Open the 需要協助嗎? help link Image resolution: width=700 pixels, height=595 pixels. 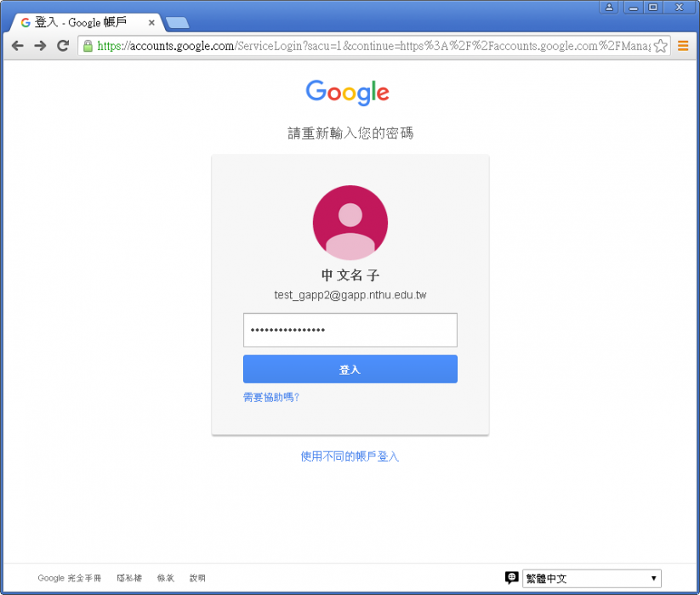click(x=271, y=397)
